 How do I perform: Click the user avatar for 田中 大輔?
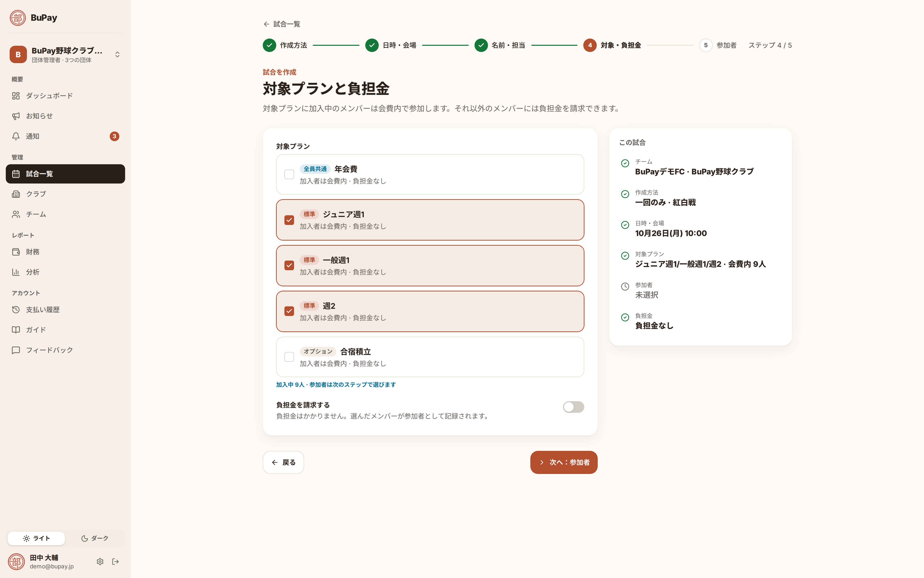16,562
